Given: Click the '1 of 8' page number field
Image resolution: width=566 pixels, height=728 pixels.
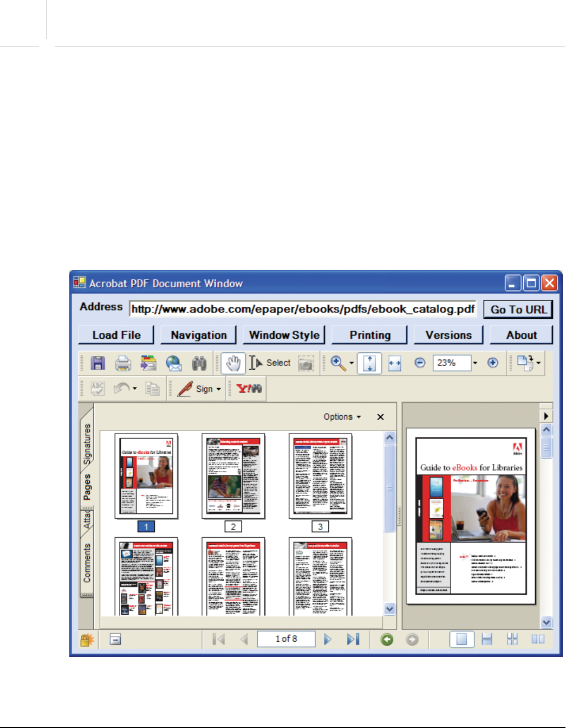Looking at the screenshot, I should point(286,639).
